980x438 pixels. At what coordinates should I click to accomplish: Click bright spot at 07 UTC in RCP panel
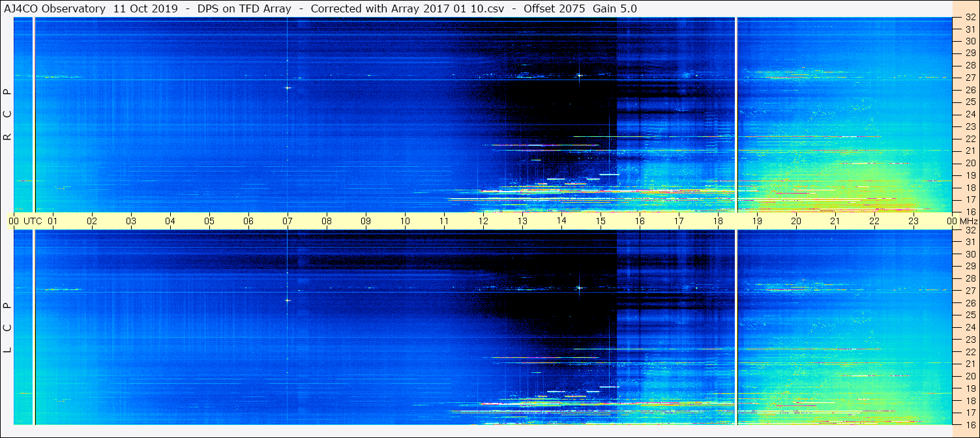[x=287, y=87]
